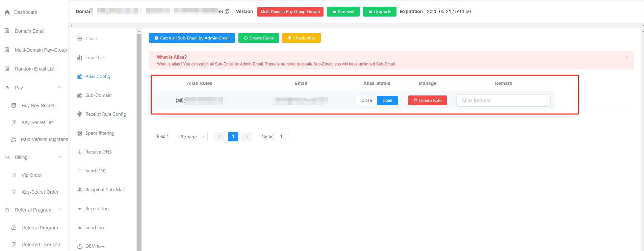Click the Delete Rule button

click(x=428, y=101)
